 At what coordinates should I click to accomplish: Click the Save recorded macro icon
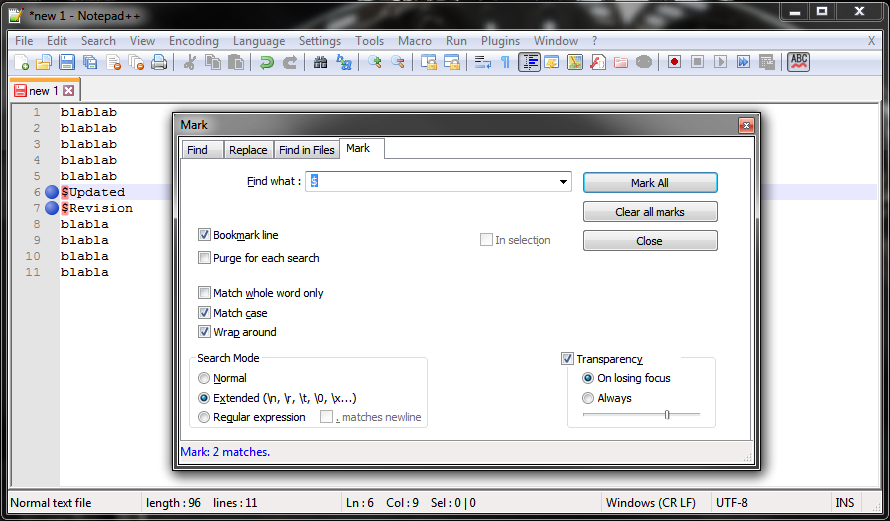(x=767, y=62)
